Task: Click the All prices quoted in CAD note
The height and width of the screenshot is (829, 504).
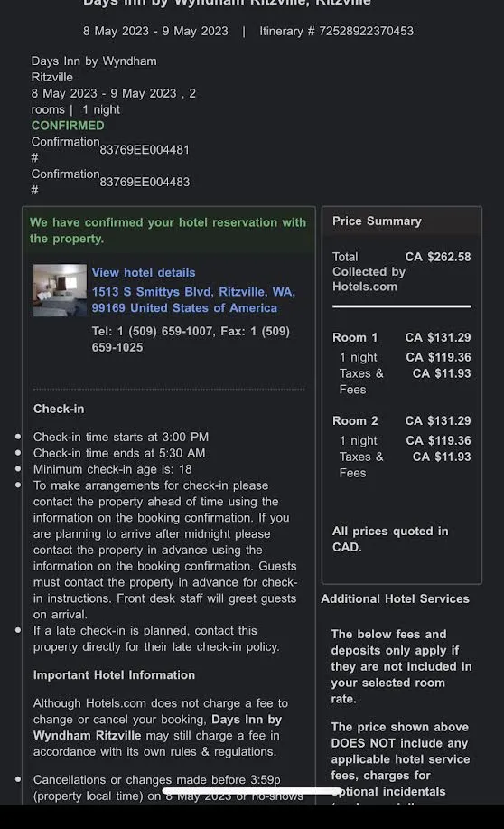Action: click(390, 539)
